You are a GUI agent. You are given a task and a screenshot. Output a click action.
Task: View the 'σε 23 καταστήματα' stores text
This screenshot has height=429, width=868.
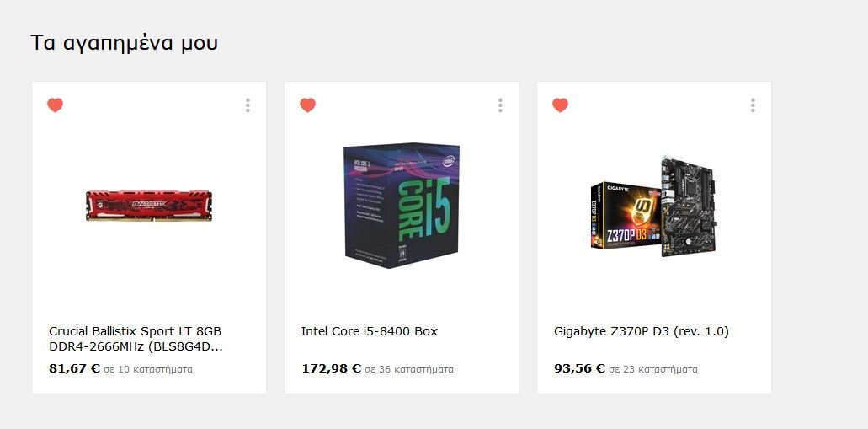tap(653, 369)
